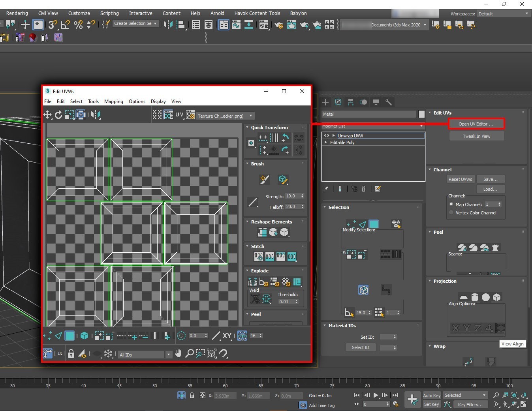Expand the Editable Poly modifier entry

(x=326, y=143)
